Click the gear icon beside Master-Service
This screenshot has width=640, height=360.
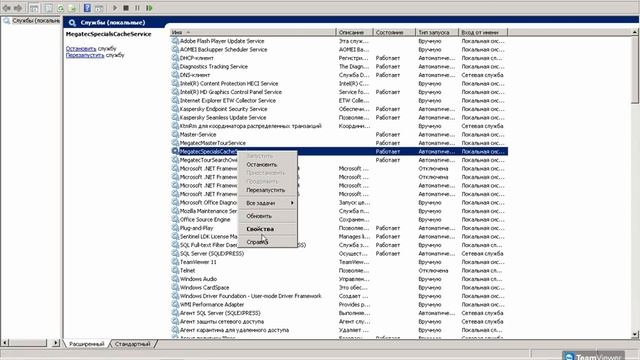coord(175,134)
